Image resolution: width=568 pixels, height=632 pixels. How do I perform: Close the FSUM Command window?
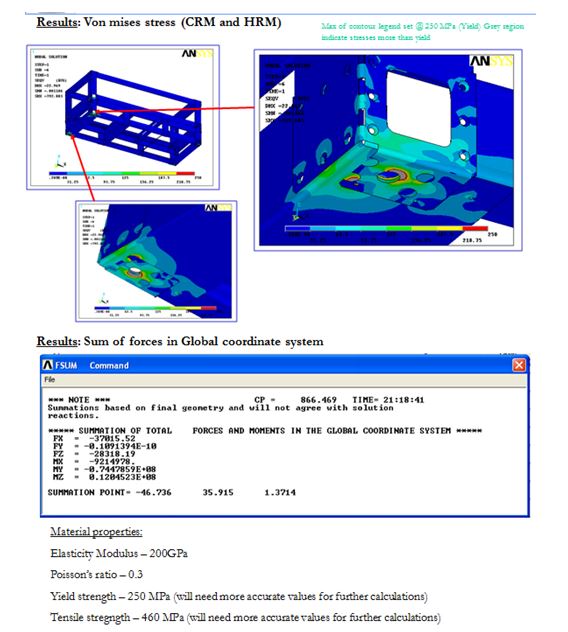(x=518, y=365)
